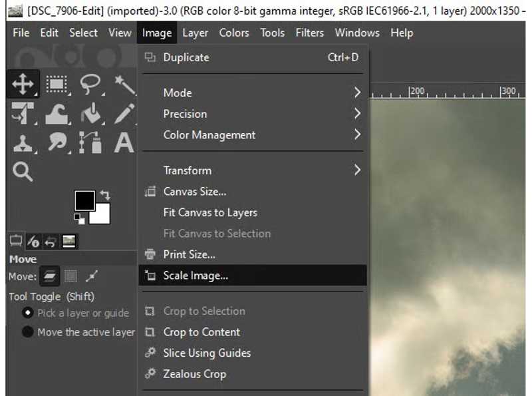Click Canvas Size... in Image menu
Screen dimensions: 532x396
[195, 192]
